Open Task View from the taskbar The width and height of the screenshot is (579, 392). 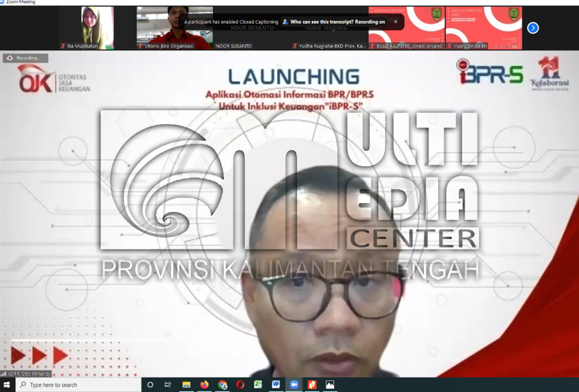[x=167, y=384]
